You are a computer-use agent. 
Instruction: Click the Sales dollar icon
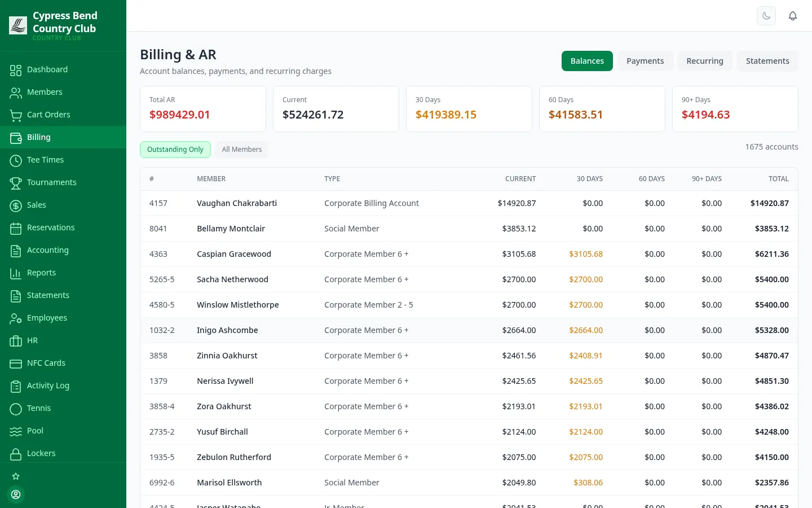(16, 205)
